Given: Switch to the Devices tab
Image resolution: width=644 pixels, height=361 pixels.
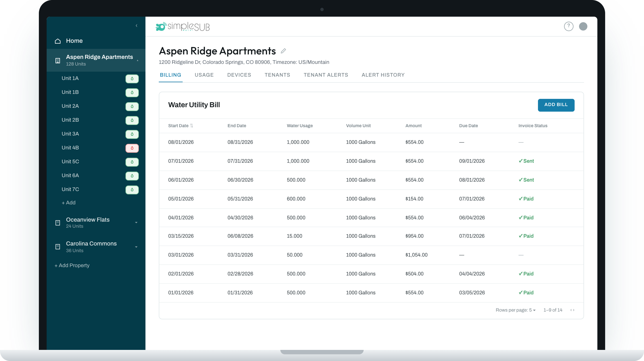Looking at the screenshot, I should coord(239,75).
